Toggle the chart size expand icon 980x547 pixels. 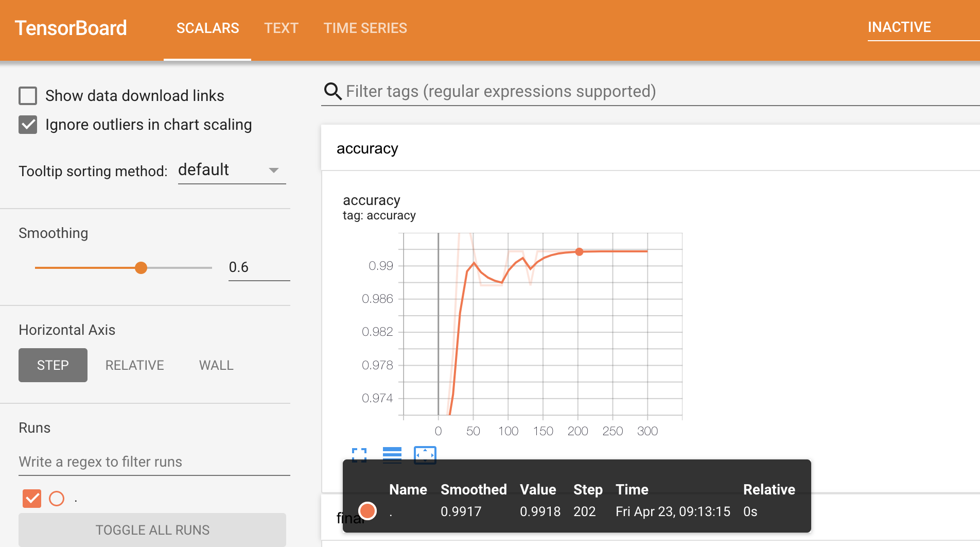tap(359, 455)
